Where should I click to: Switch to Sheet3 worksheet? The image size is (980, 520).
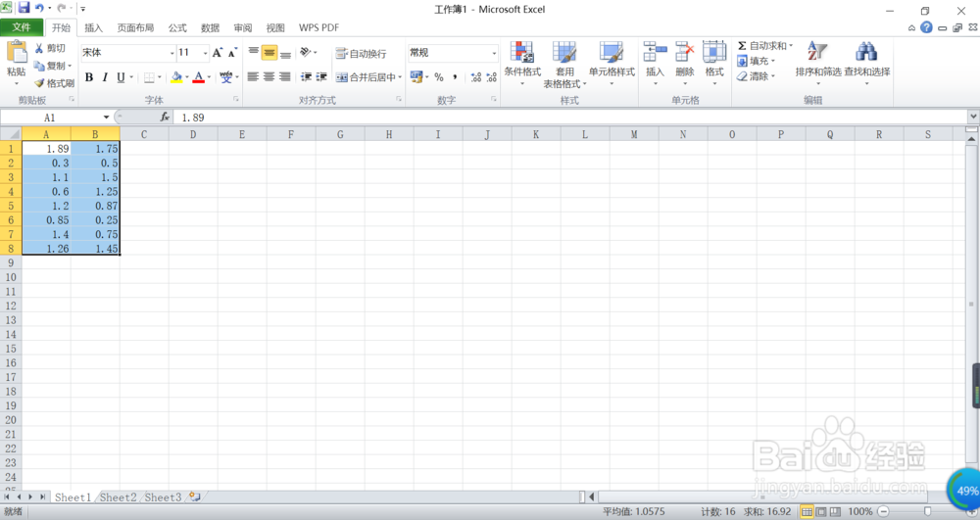tap(163, 496)
